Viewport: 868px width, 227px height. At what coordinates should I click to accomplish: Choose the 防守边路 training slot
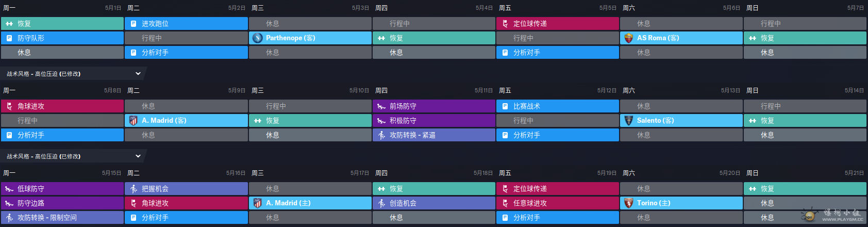point(62,203)
